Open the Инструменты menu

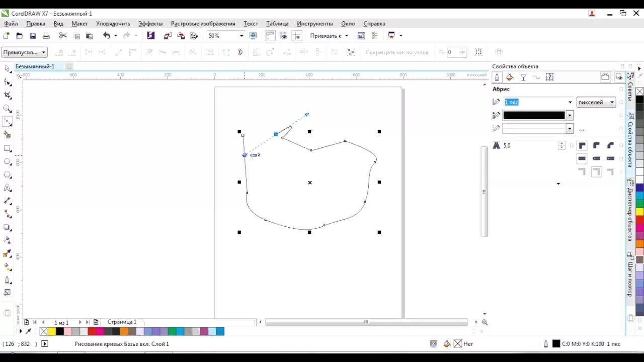coord(314,24)
